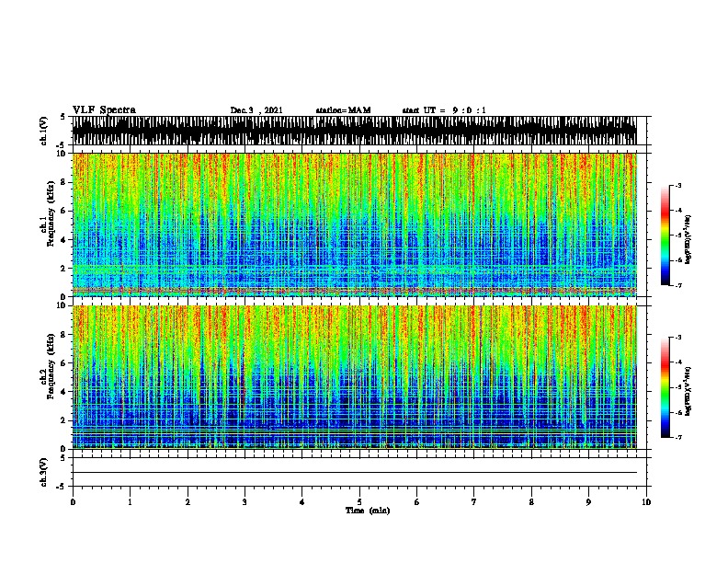Click the ch.2 frequency axis "8" tick label

click(x=64, y=335)
